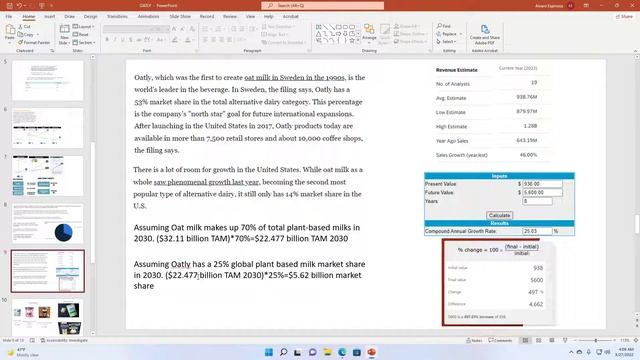
Task: Click Create and Share Adobe PDF
Action: [x=484, y=35]
